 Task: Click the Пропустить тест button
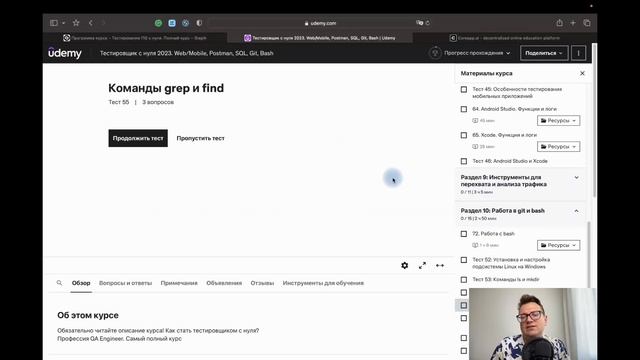pos(200,138)
